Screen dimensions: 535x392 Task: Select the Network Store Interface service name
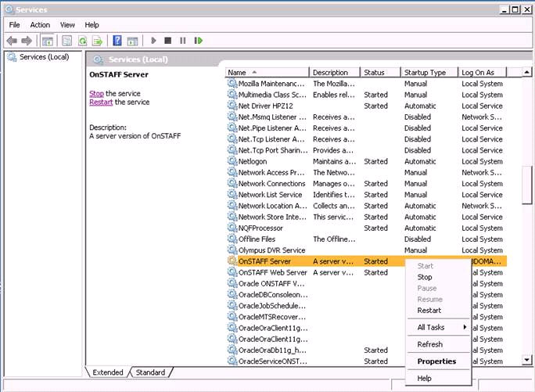pos(272,217)
